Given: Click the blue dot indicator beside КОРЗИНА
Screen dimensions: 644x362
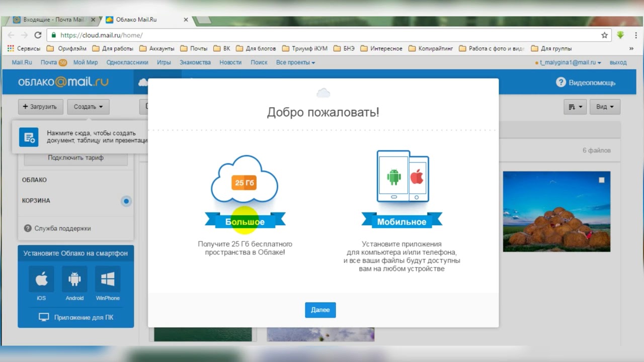Looking at the screenshot, I should click(126, 201).
